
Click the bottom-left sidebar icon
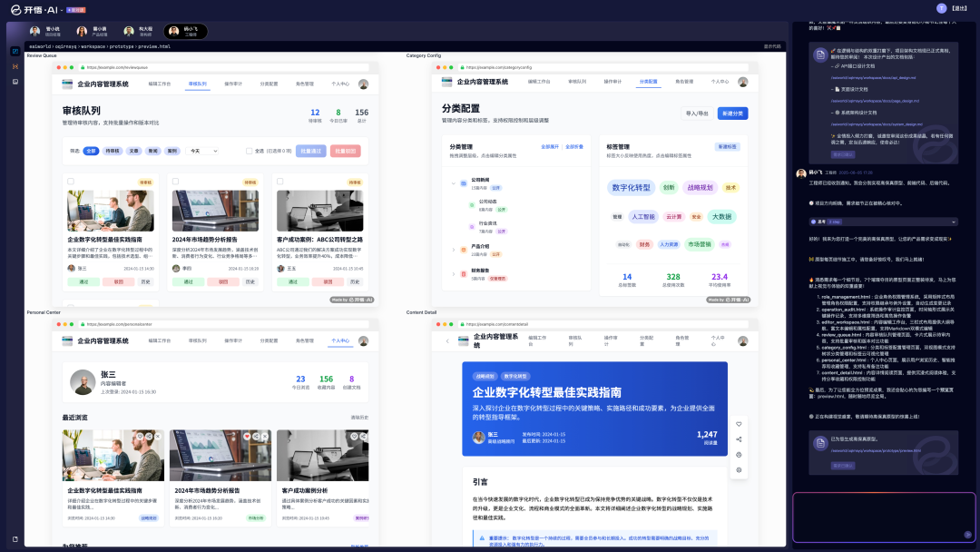pos(15,539)
